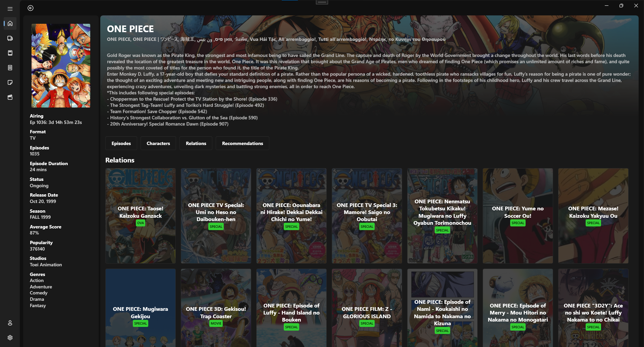Open the settings gear in the sidebar

10,338
